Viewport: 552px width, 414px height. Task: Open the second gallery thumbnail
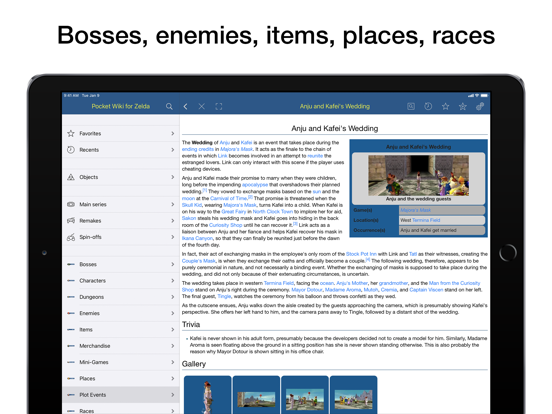tap(256, 395)
